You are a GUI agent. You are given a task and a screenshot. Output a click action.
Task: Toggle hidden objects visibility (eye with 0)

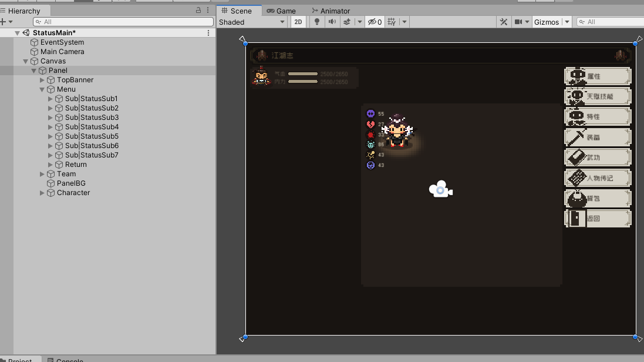point(375,22)
